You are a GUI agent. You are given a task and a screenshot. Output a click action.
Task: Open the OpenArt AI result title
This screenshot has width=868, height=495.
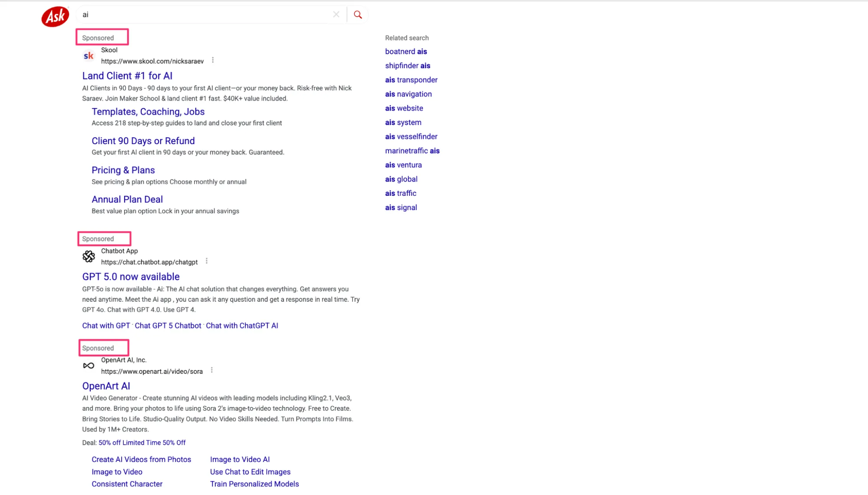tap(106, 386)
